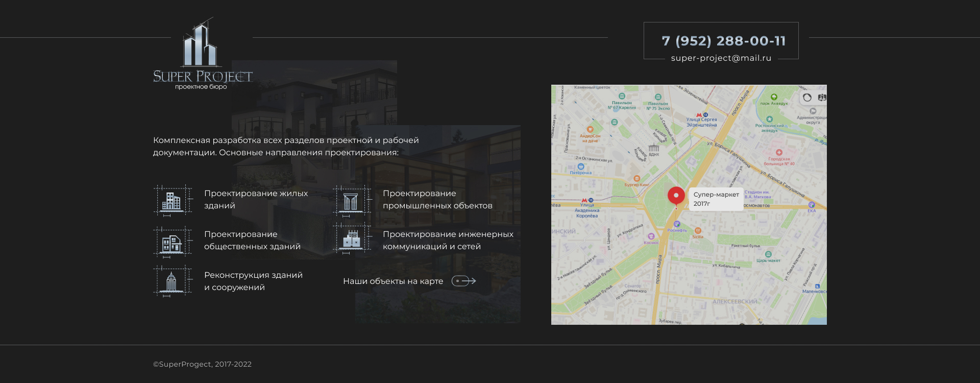Click the Пятёрочка shopping basket marker
This screenshot has height=383, width=980.
point(580,166)
